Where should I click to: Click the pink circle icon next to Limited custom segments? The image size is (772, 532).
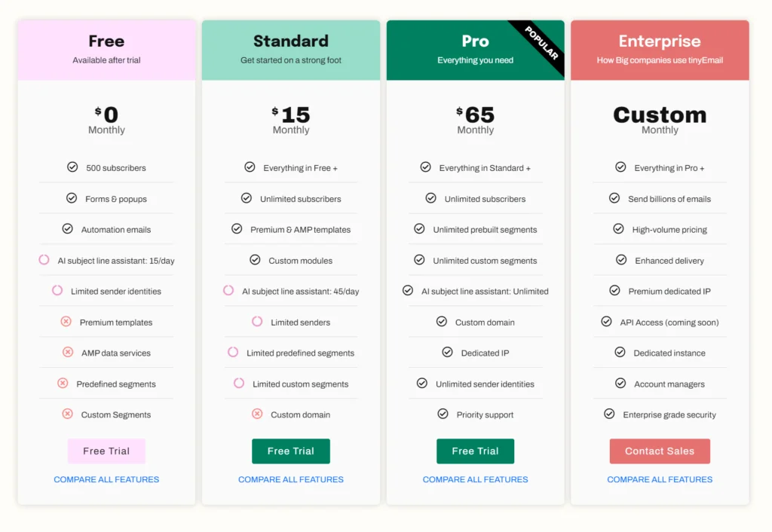[239, 384]
